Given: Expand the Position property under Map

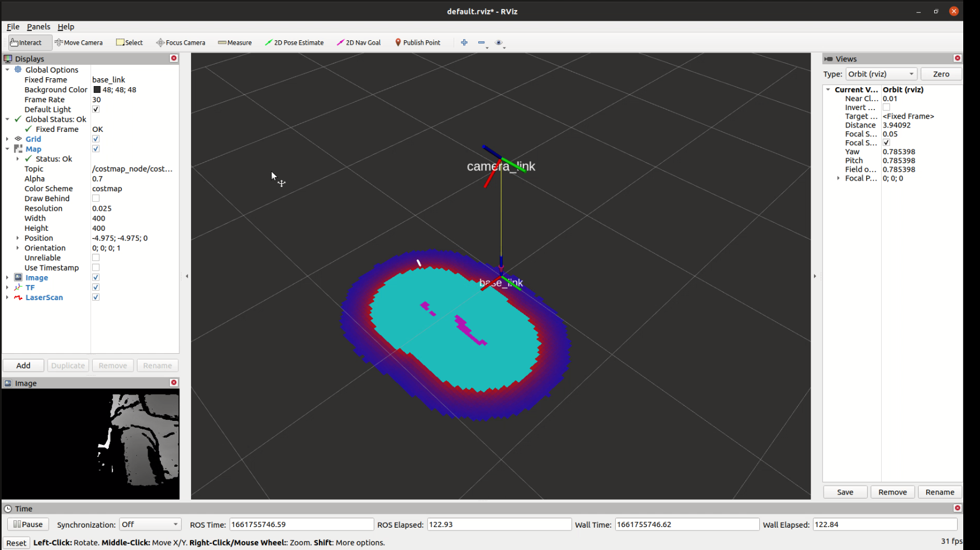Looking at the screenshot, I should point(17,238).
